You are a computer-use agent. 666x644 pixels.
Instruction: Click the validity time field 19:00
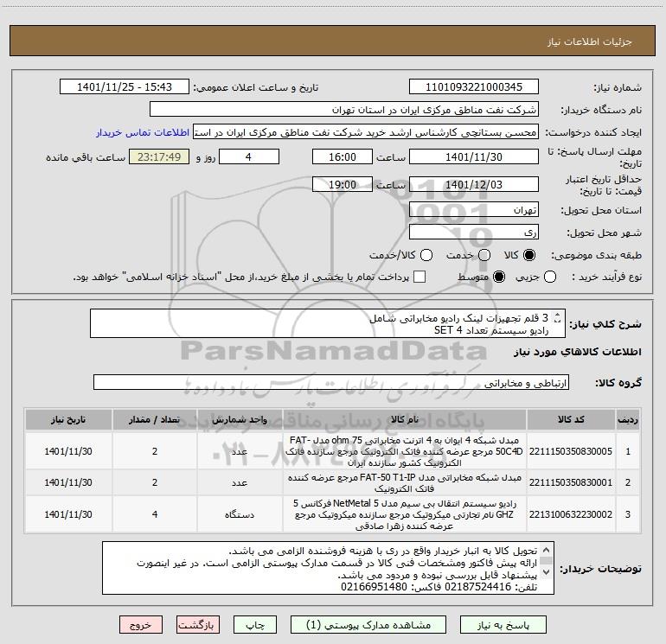343,184
